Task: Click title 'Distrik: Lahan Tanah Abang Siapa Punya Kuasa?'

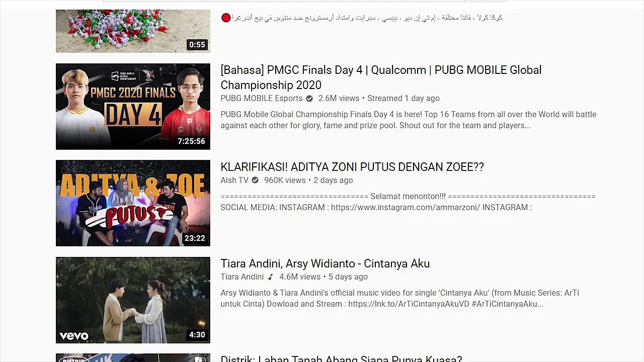Action: click(x=341, y=359)
